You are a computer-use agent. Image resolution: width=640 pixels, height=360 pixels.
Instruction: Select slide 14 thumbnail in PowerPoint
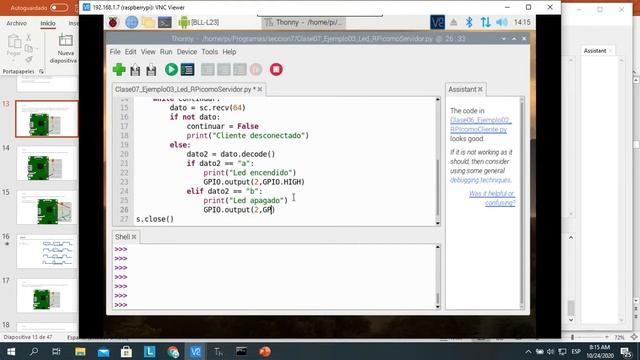point(47,163)
